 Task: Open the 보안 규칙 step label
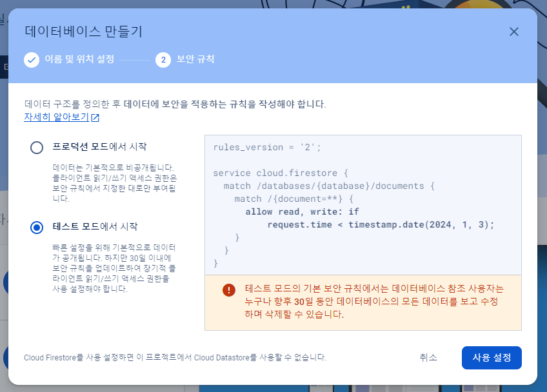(195, 59)
